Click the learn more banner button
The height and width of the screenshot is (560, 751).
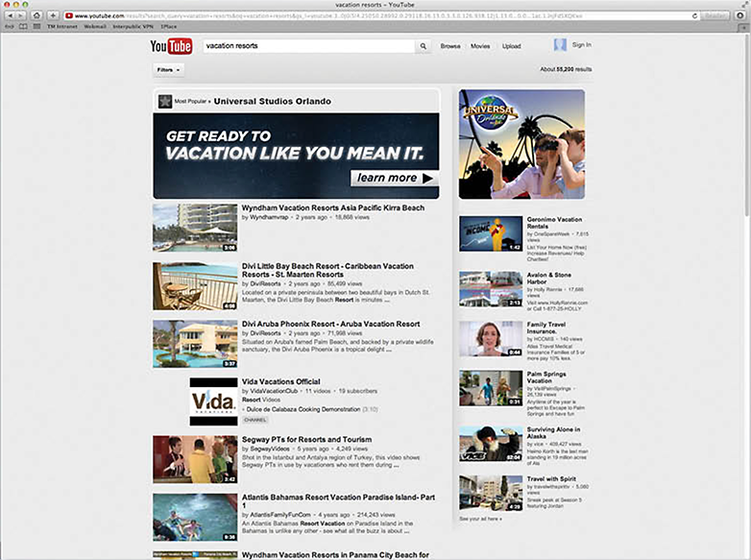pos(394,178)
